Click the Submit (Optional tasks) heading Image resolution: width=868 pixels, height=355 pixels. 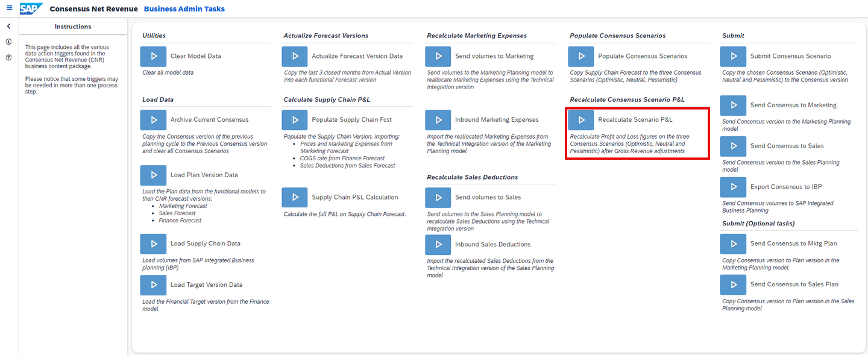pos(758,224)
